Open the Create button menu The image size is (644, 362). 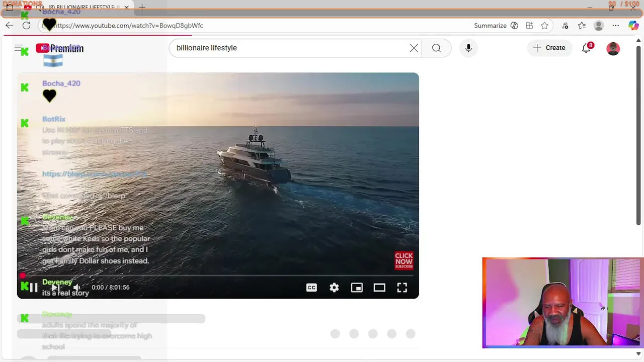tap(549, 48)
